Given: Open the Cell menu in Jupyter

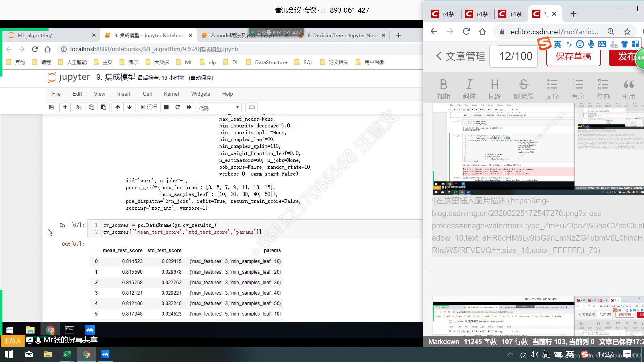Looking at the screenshot, I should 147,94.
